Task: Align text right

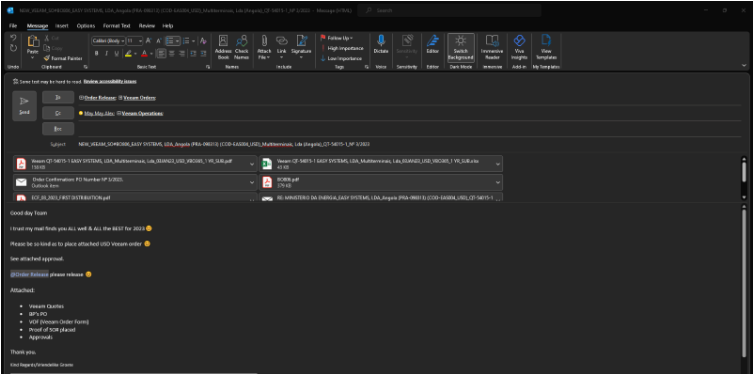Action: (x=182, y=53)
